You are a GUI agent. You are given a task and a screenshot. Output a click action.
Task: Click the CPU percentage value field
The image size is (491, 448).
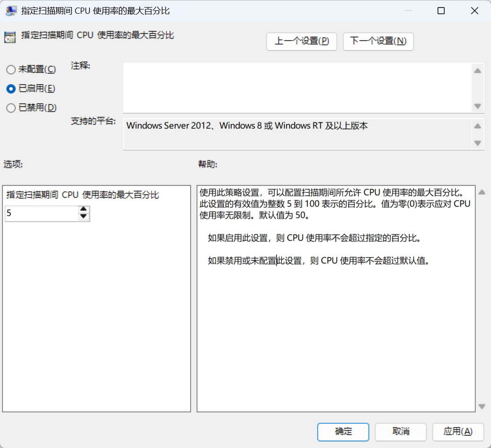41,213
